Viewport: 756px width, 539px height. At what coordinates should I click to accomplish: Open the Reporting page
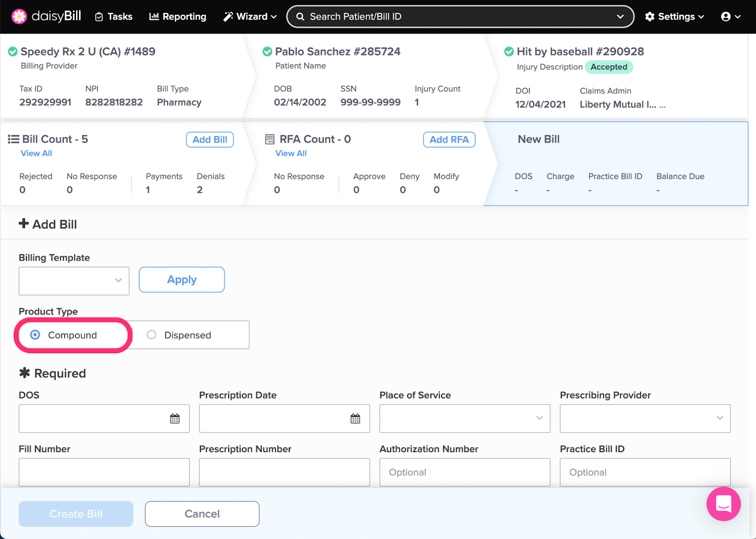(x=178, y=17)
